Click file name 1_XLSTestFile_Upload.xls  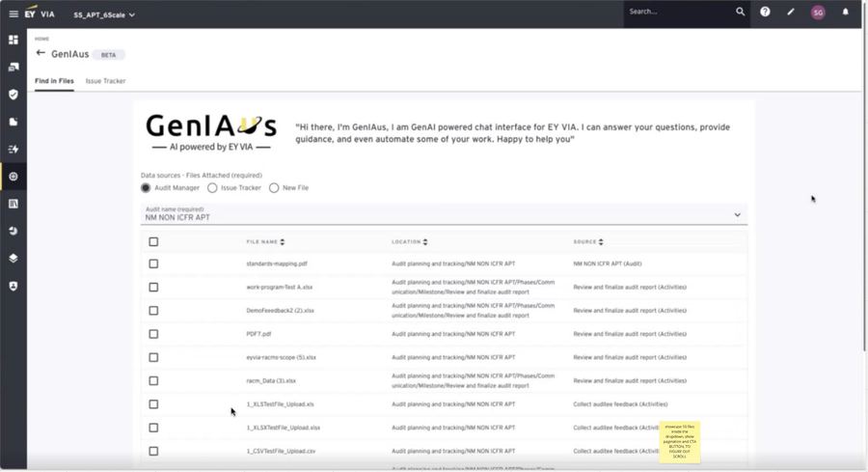[x=280, y=404]
